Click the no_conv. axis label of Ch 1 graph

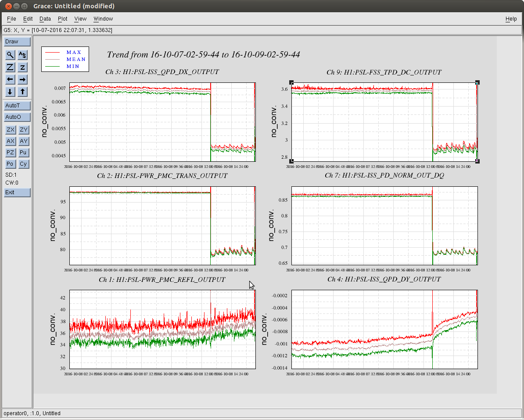tap(53, 330)
